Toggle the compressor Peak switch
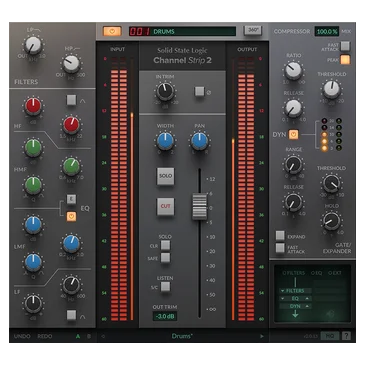Screen dimensions: 365x365 tap(345, 60)
